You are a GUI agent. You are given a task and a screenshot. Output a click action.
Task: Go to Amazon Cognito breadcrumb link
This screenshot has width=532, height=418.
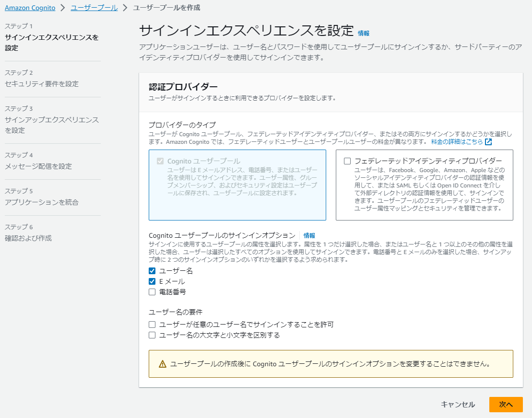click(30, 8)
